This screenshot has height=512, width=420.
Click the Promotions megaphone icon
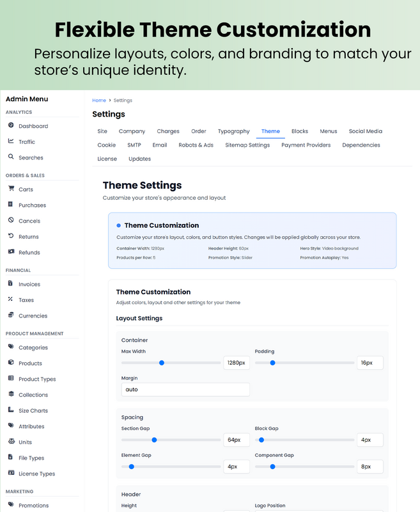point(11,505)
